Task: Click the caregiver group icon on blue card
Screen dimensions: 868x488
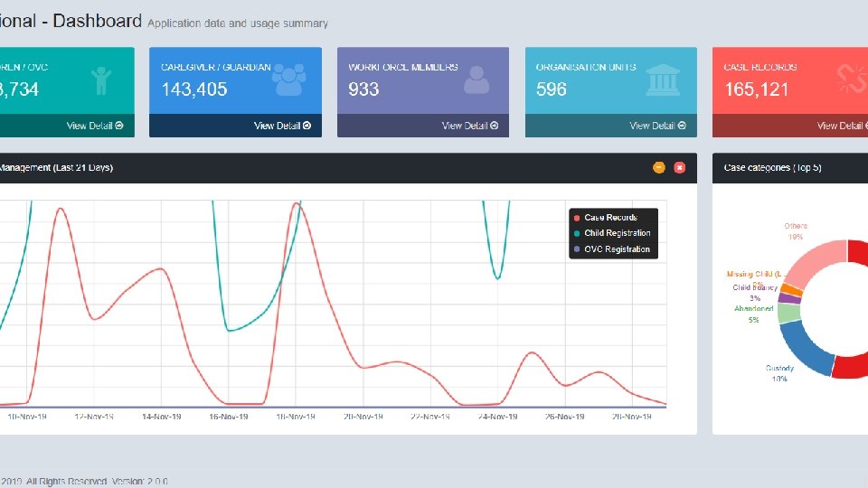Action: [x=289, y=80]
